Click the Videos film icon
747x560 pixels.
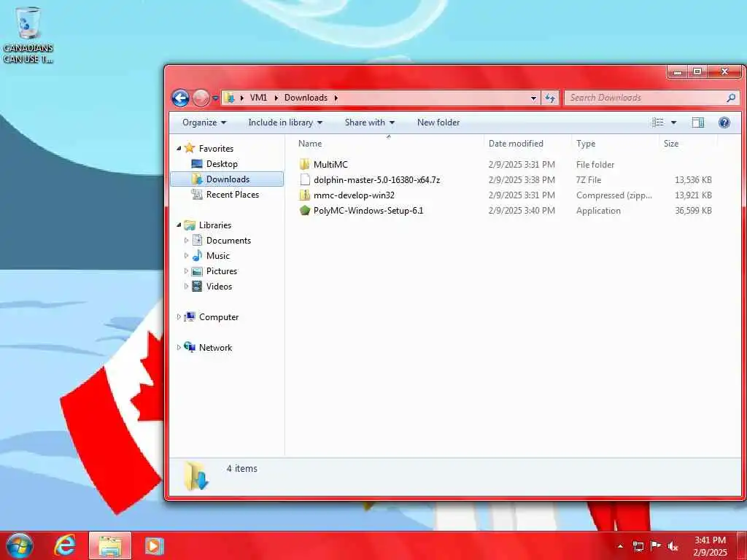[x=197, y=286]
